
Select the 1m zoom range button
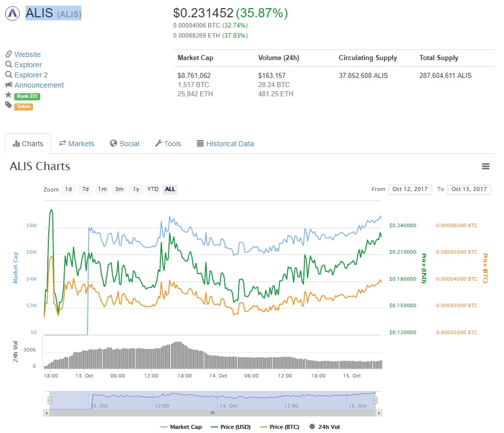[102, 189]
